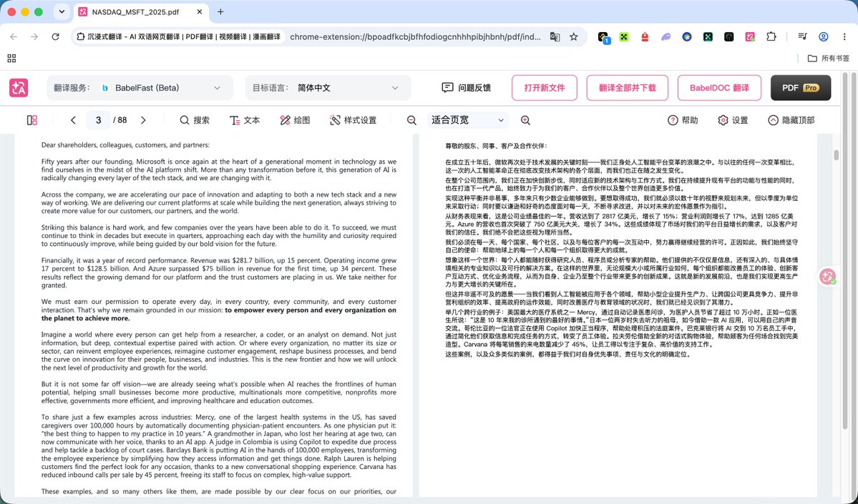Select the 文本 text tool
This screenshot has width=858, height=504.
pos(245,120)
